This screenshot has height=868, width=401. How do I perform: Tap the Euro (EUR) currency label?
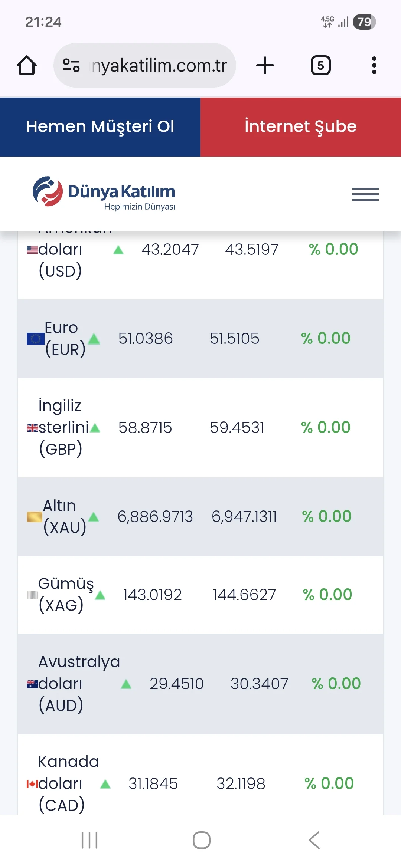64,338
